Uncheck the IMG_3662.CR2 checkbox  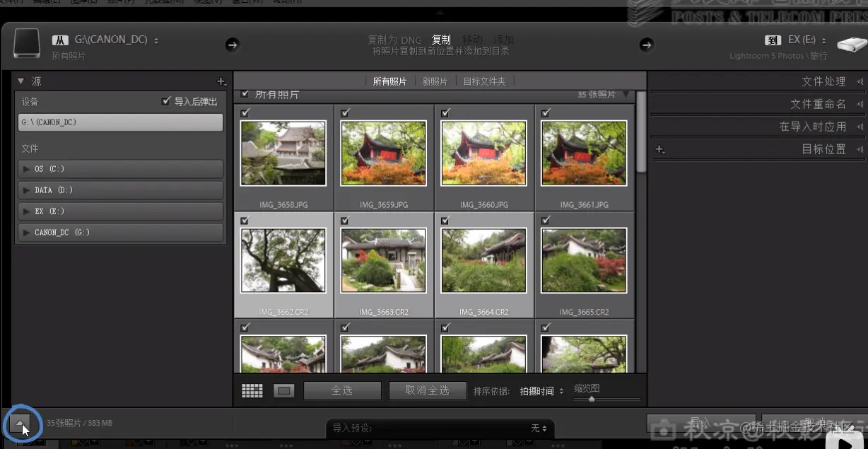(x=245, y=221)
